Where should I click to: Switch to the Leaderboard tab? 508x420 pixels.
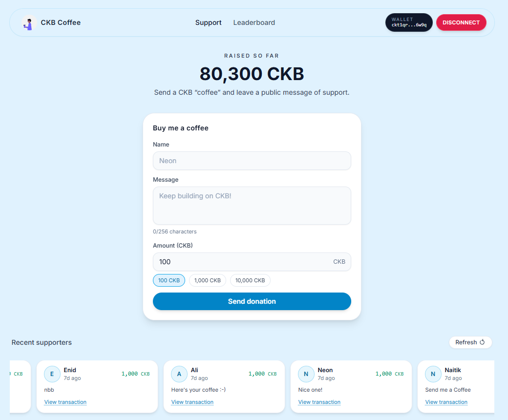254,22
